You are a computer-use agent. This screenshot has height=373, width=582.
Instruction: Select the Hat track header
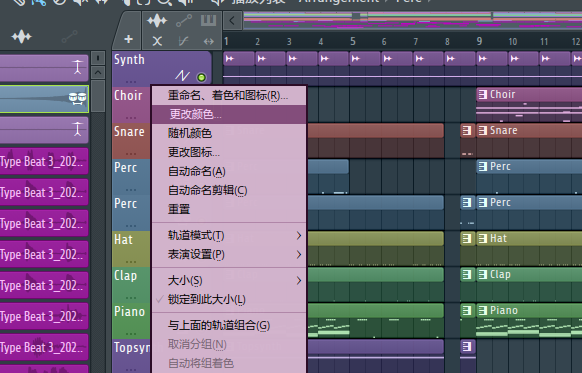click(131, 249)
